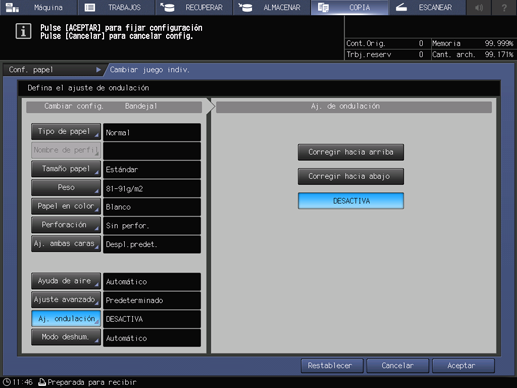Open the Perforación setting
This screenshot has height=388, width=517.
point(66,225)
